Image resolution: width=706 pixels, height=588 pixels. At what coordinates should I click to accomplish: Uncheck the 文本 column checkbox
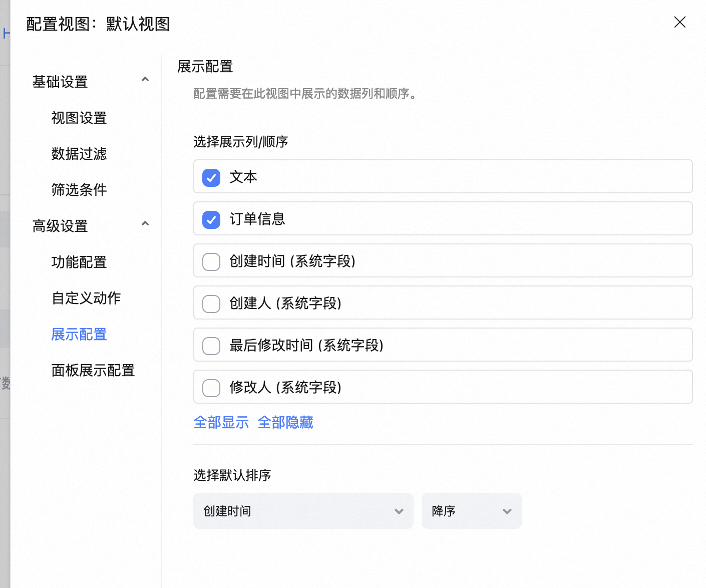(x=211, y=177)
